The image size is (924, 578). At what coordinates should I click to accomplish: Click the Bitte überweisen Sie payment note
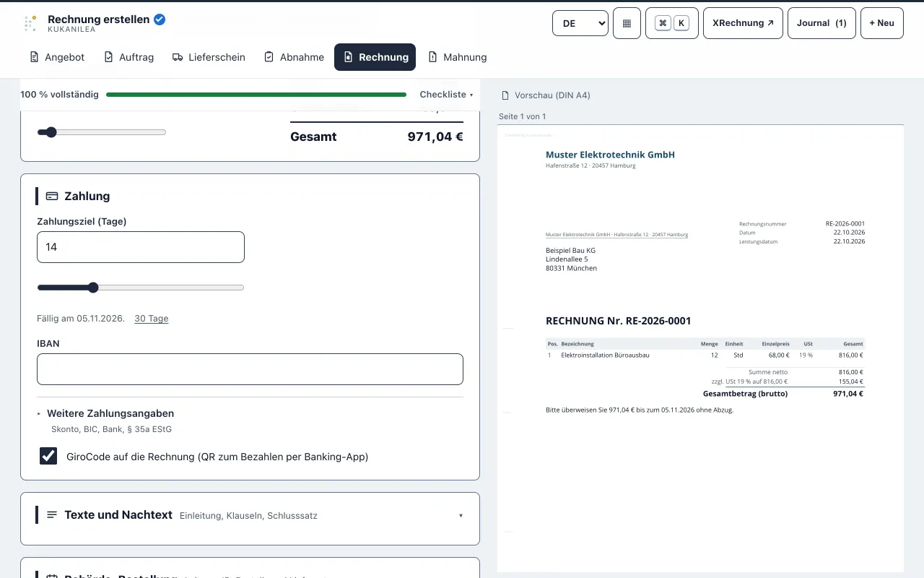coord(640,410)
